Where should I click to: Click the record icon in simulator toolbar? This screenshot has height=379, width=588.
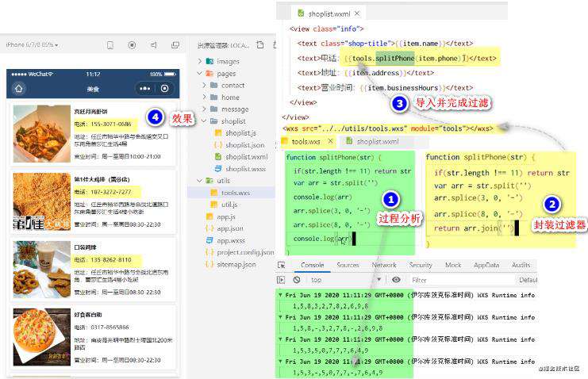[x=132, y=45]
